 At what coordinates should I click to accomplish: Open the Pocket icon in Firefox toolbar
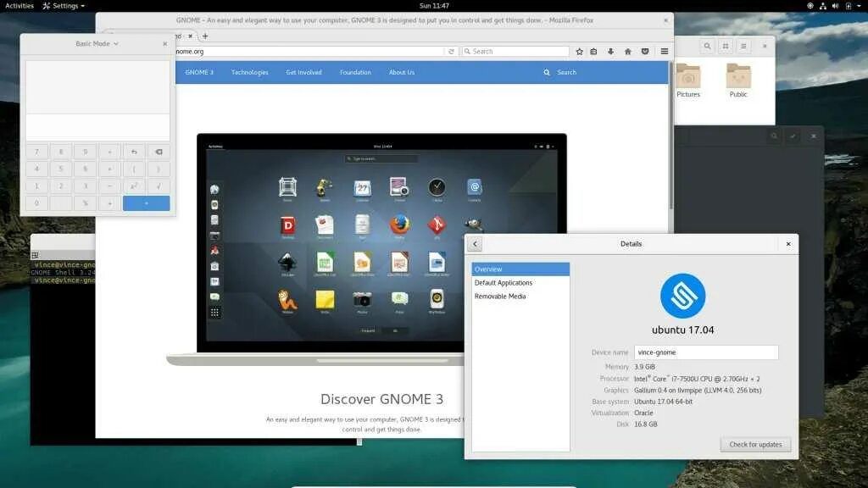tap(645, 52)
